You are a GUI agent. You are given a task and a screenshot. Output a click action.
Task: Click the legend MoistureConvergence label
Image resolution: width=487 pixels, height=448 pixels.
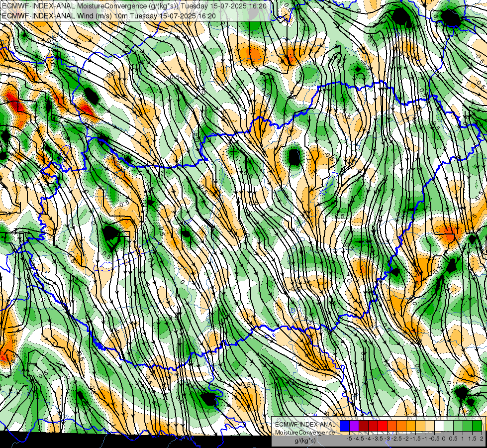pos(305,433)
